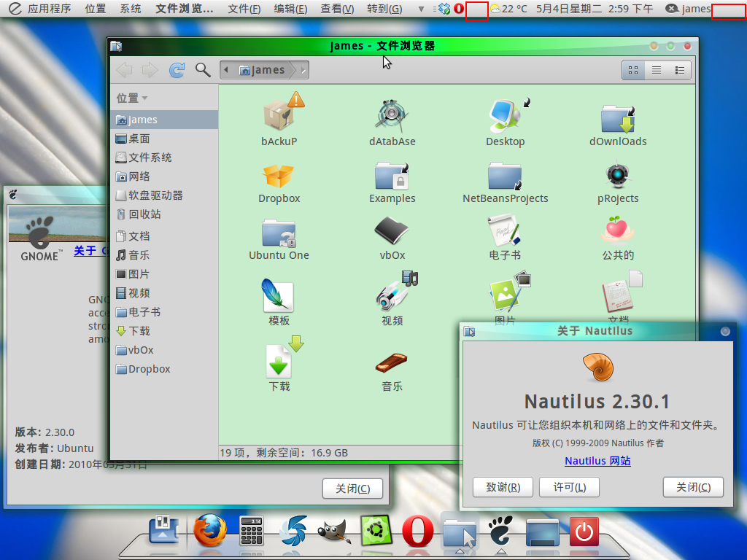Click the date and time clock

pyautogui.click(x=595, y=9)
